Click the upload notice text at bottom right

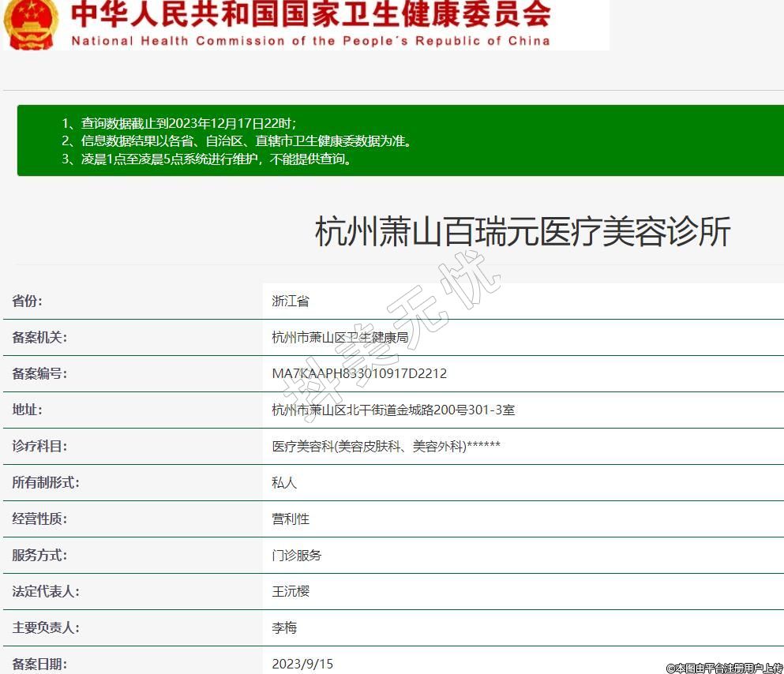tap(724, 668)
